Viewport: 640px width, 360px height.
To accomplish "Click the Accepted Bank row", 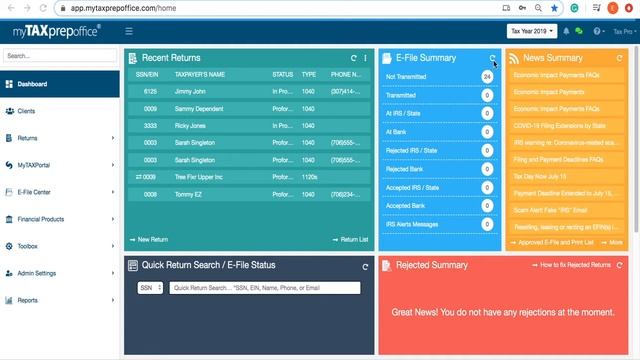I will click(x=440, y=206).
